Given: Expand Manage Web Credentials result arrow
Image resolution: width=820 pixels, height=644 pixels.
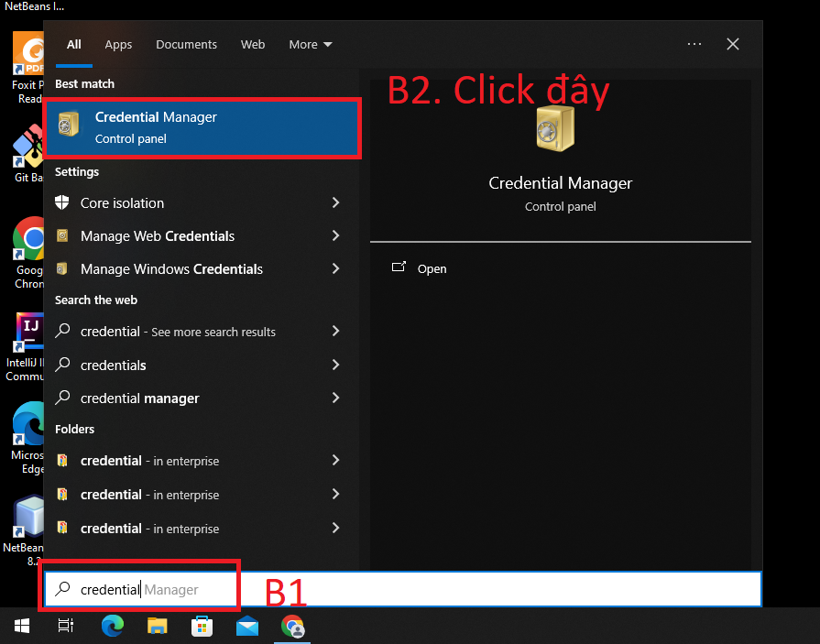Looking at the screenshot, I should point(336,236).
